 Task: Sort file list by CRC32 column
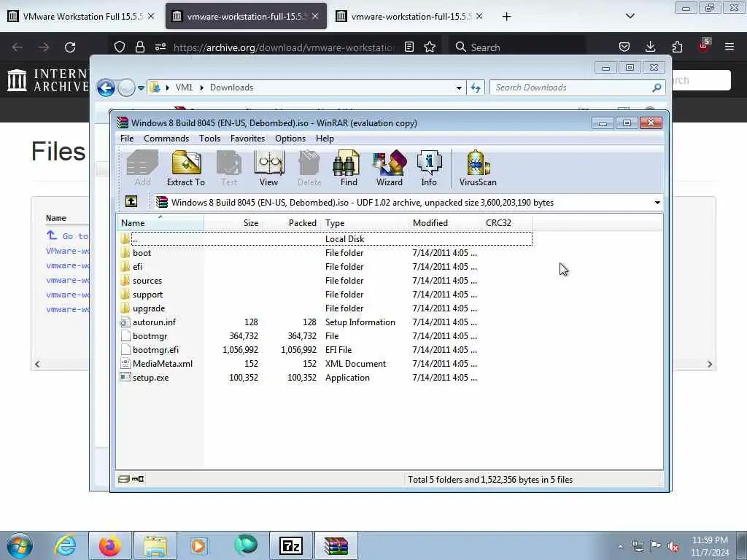[x=507, y=223]
